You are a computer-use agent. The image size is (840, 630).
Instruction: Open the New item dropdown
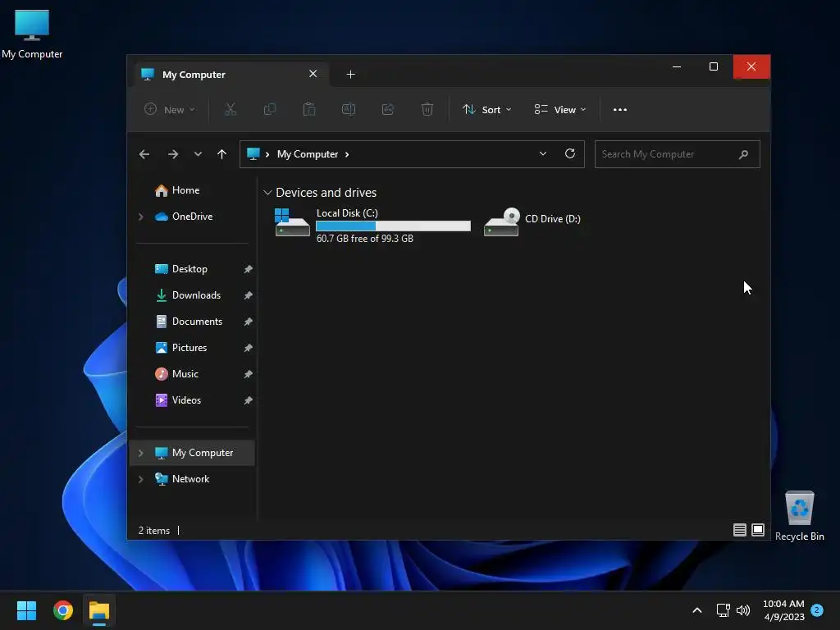(x=170, y=109)
